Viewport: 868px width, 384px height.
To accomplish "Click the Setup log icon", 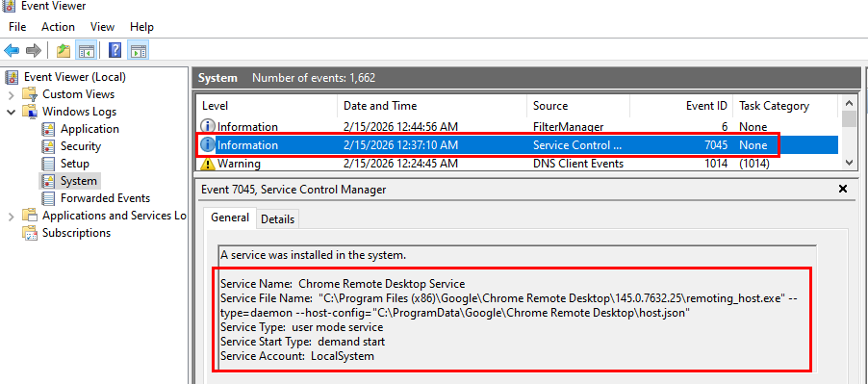I will 49,164.
